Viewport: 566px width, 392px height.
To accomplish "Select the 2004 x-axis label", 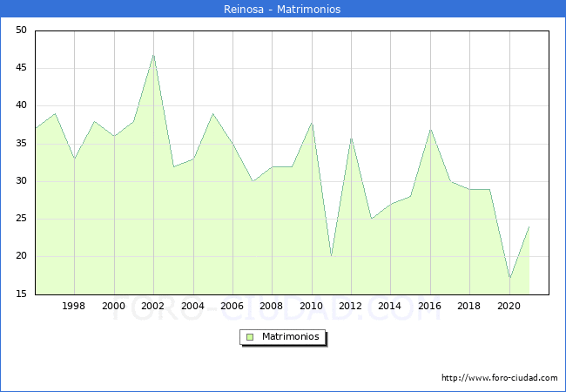I will (192, 306).
